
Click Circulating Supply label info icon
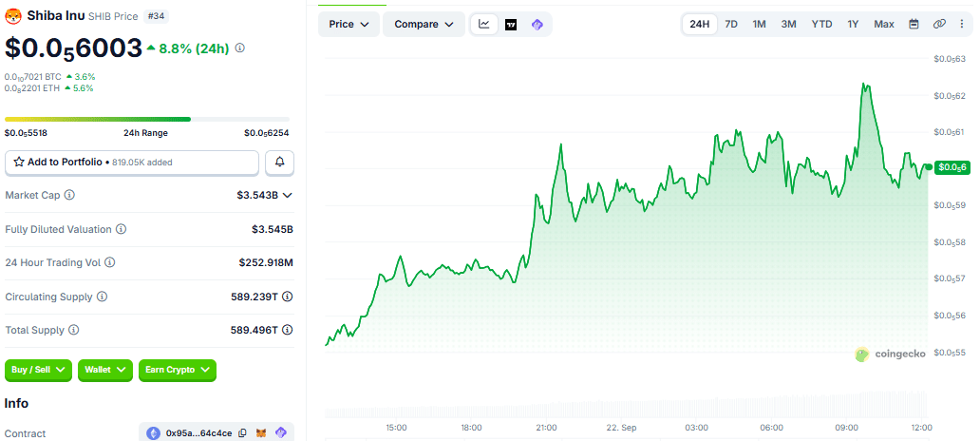(x=102, y=297)
